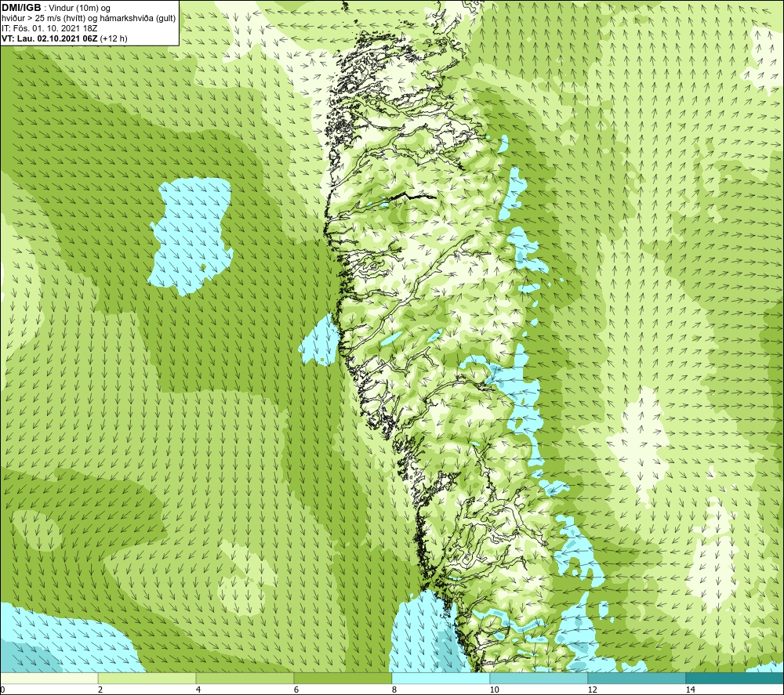
Task: Click the 6–8 m/s darker green scale segment
Action: (343, 678)
